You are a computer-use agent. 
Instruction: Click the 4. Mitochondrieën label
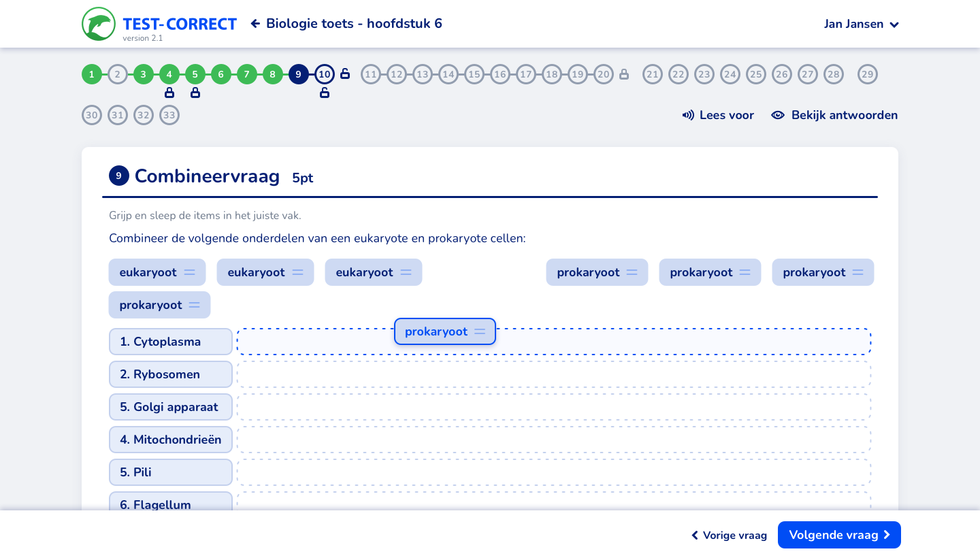(171, 440)
